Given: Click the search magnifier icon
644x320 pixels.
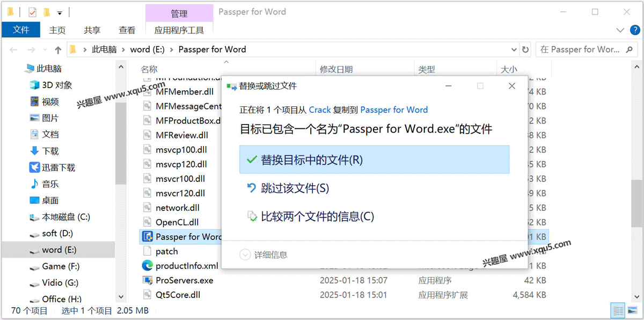Looking at the screenshot, I should tap(630, 49).
